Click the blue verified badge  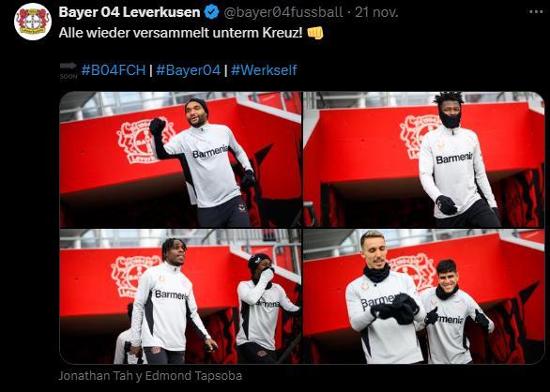tap(211, 12)
